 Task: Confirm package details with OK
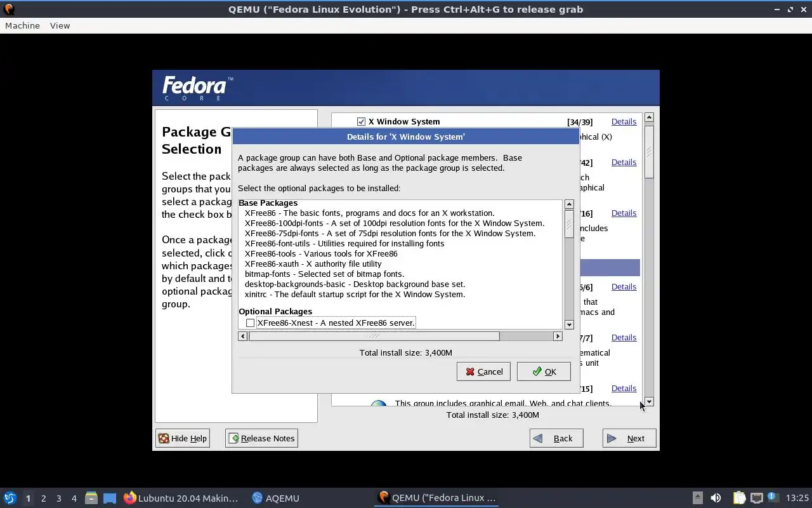(x=544, y=371)
